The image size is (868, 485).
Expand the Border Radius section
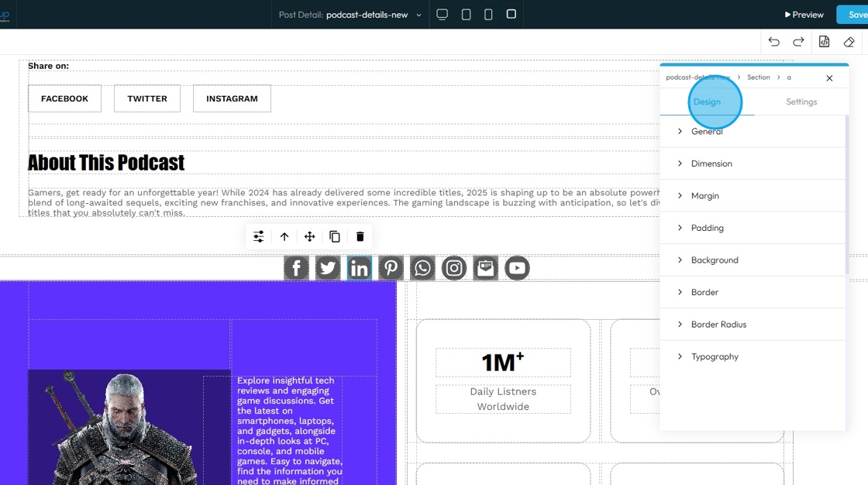point(753,325)
